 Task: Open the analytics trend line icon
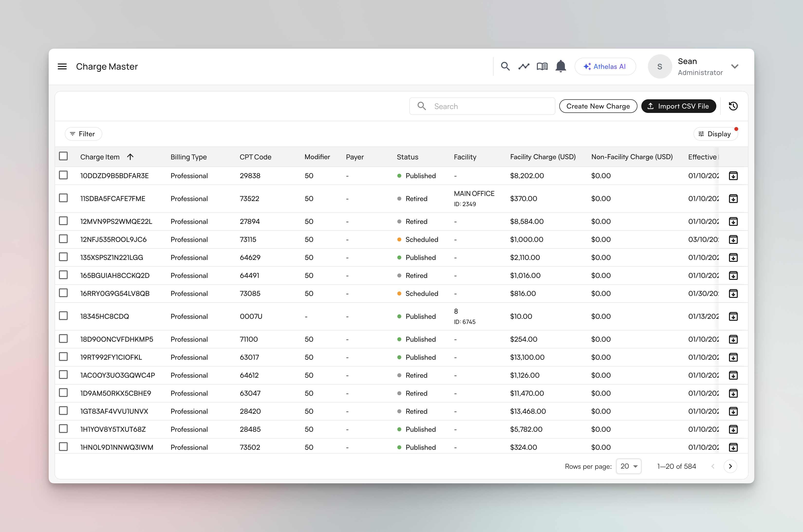click(x=524, y=66)
